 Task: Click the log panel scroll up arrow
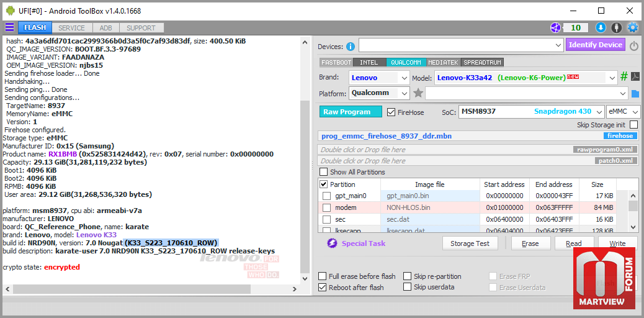[x=305, y=42]
